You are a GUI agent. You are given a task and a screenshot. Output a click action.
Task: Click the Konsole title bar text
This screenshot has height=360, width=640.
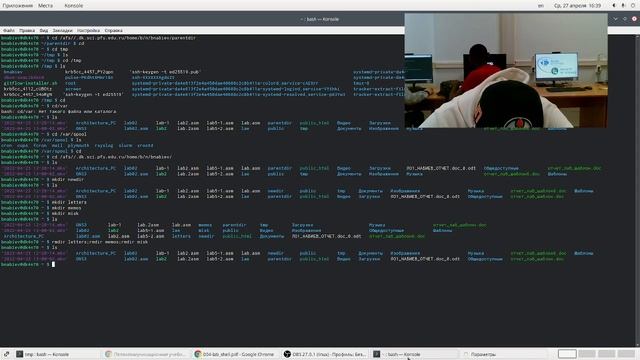click(320, 19)
